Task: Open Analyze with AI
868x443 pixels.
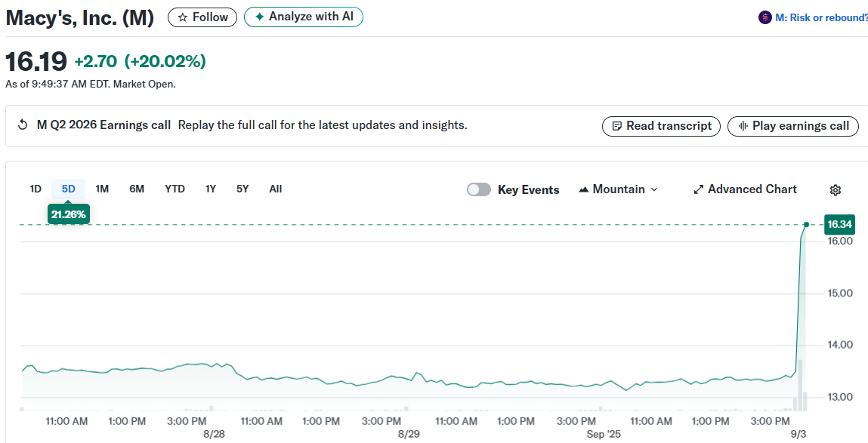Action: [x=304, y=17]
